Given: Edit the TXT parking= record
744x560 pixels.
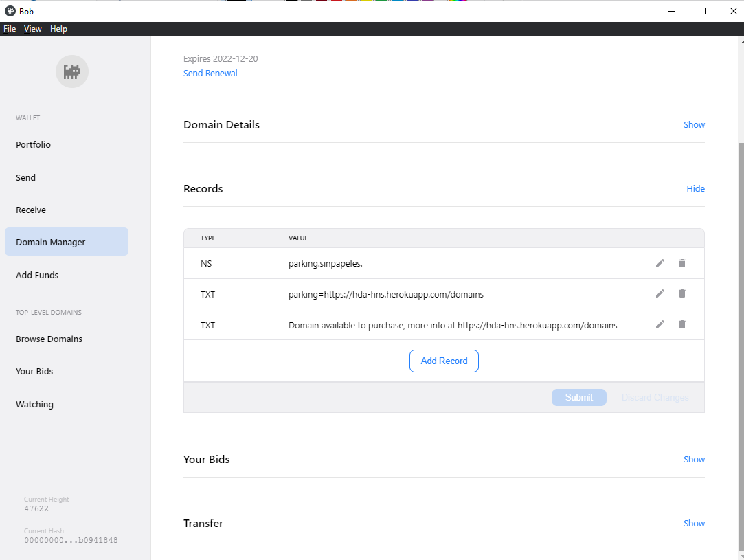Looking at the screenshot, I should [x=660, y=293].
